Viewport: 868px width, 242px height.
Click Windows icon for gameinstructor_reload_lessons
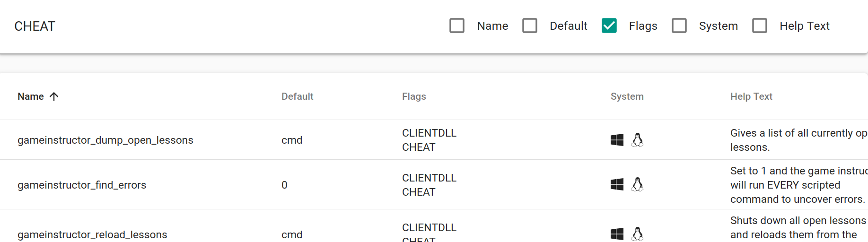(617, 234)
